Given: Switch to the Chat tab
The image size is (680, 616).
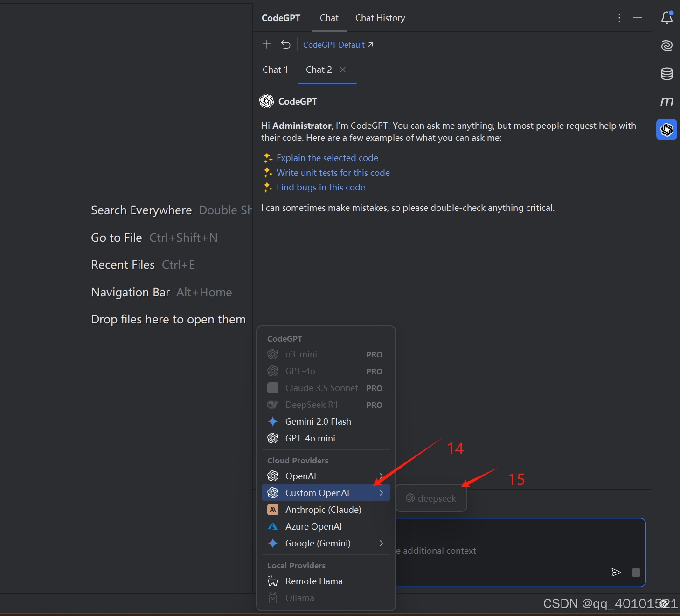Looking at the screenshot, I should click(329, 18).
